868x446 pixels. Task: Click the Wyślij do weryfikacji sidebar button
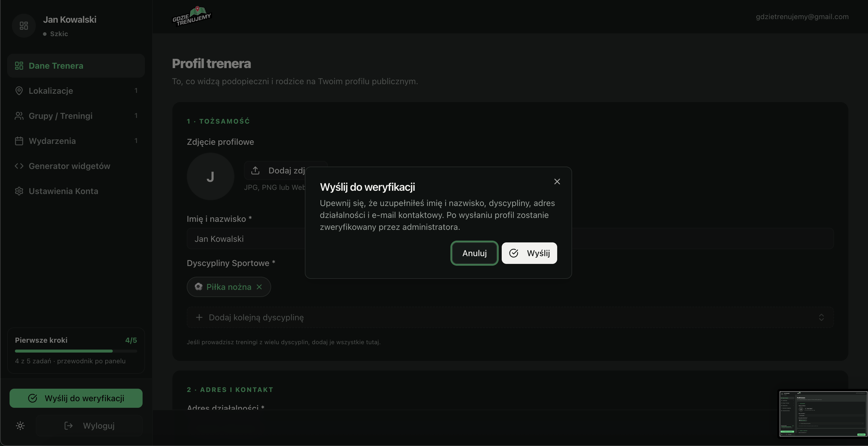point(76,398)
